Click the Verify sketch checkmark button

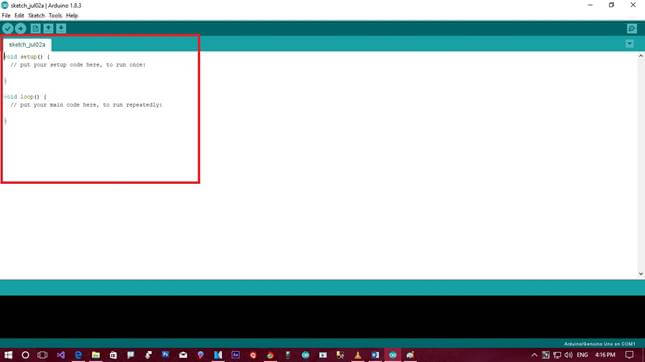point(7,28)
